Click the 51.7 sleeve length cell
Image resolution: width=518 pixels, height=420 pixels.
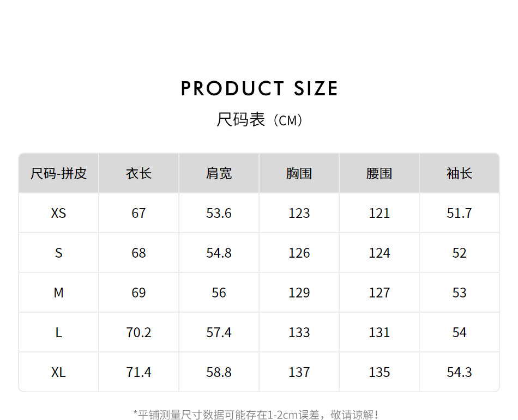tap(459, 213)
